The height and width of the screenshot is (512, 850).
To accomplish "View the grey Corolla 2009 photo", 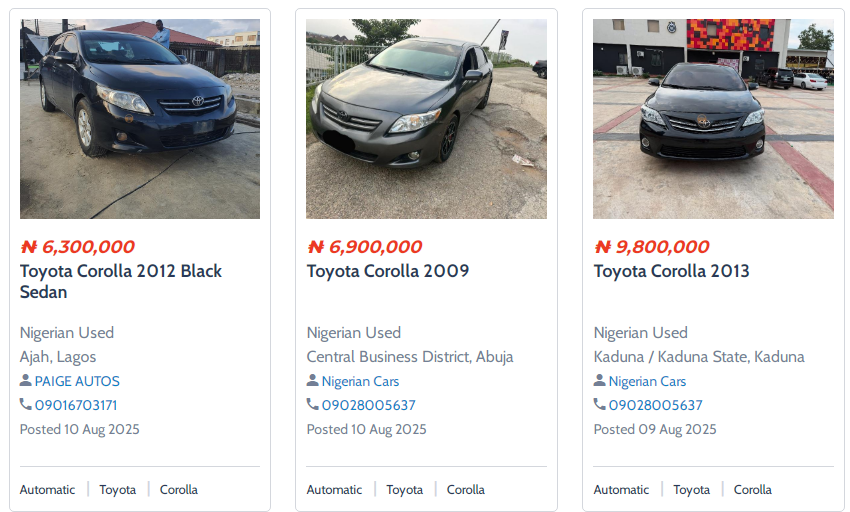I will tap(426, 119).
